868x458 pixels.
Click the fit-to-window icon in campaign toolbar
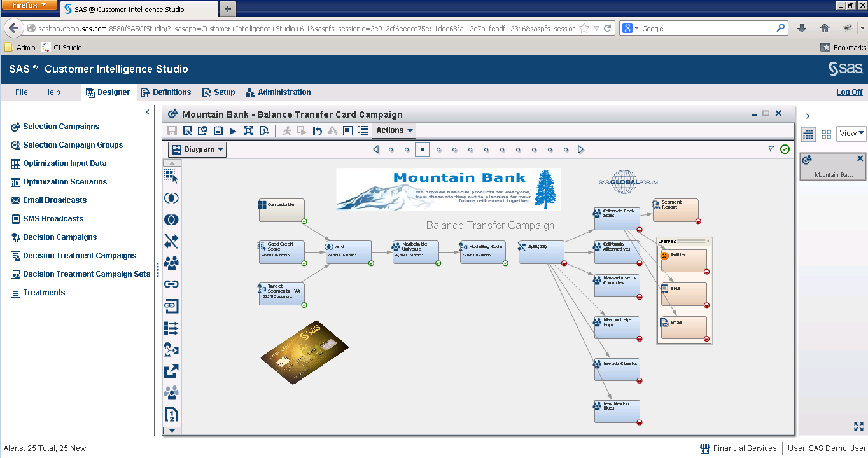(x=248, y=130)
